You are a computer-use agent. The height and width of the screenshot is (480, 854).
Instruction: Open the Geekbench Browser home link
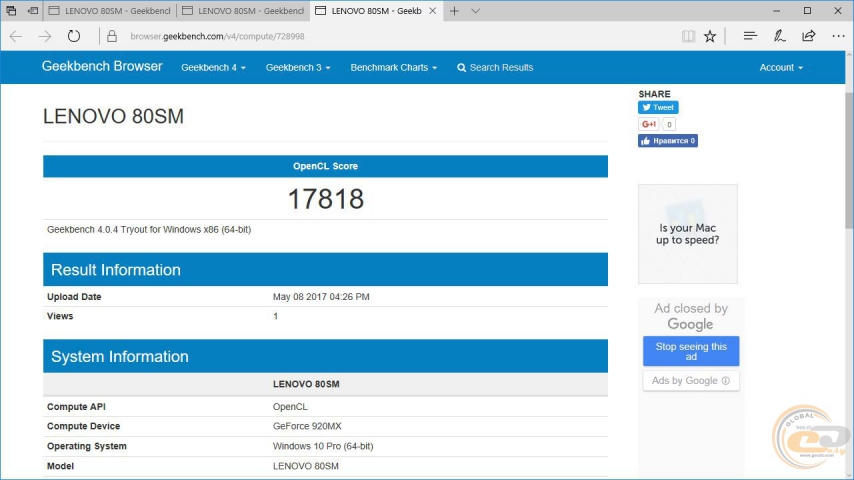pos(102,66)
